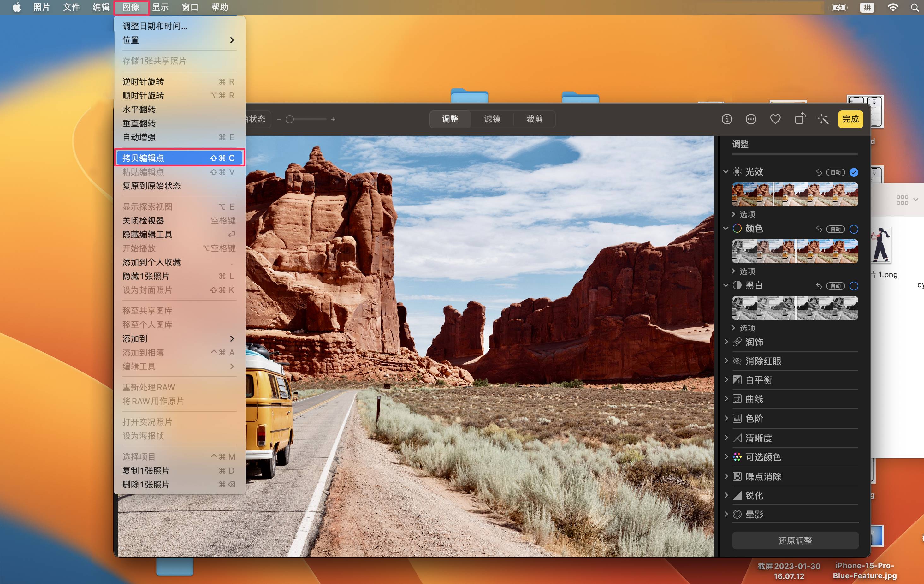Expand the 润饰 section
The image size is (924, 584).
tap(726, 342)
